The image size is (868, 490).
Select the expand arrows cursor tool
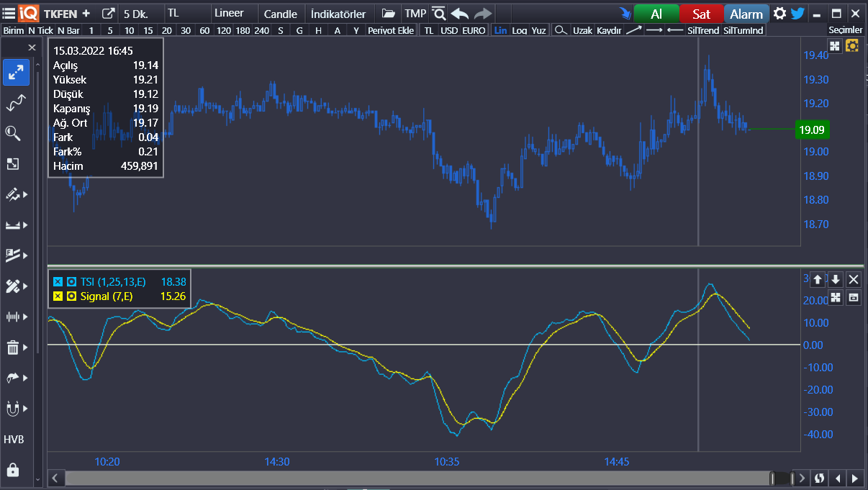coord(16,73)
